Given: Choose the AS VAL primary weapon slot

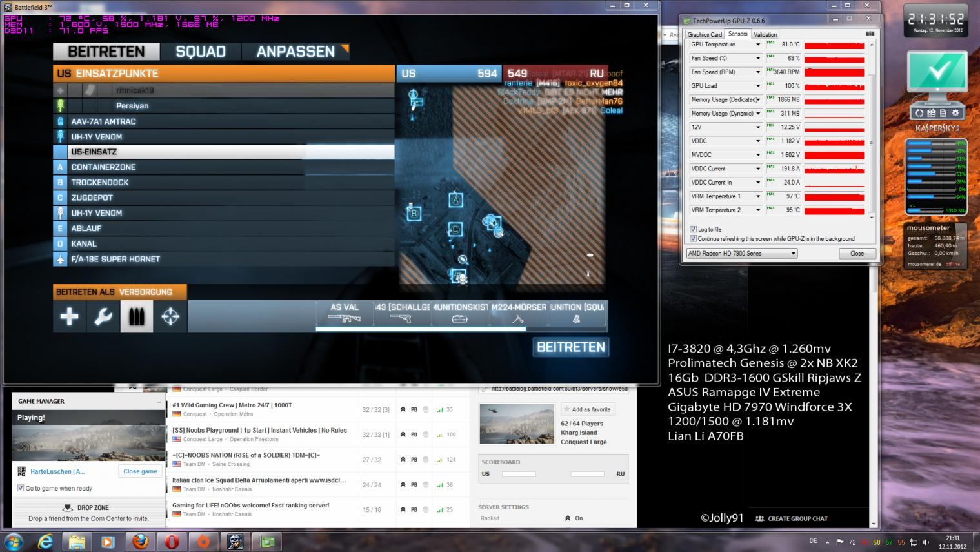Looking at the screenshot, I should [x=345, y=313].
